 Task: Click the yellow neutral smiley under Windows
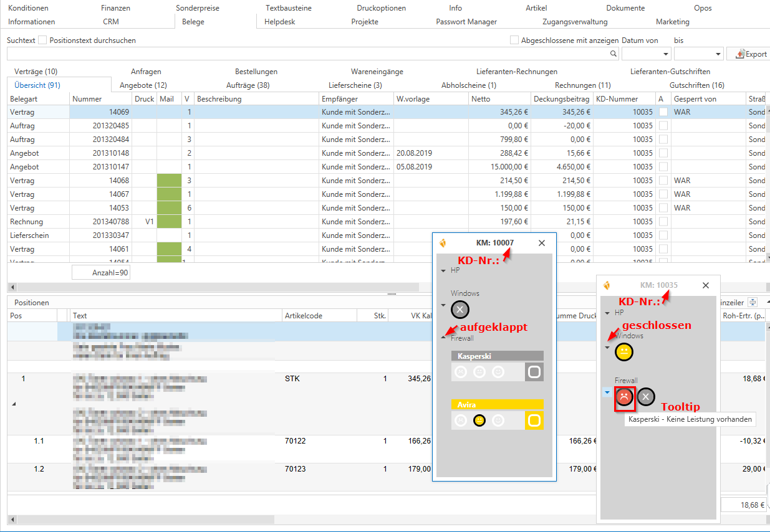coord(623,352)
